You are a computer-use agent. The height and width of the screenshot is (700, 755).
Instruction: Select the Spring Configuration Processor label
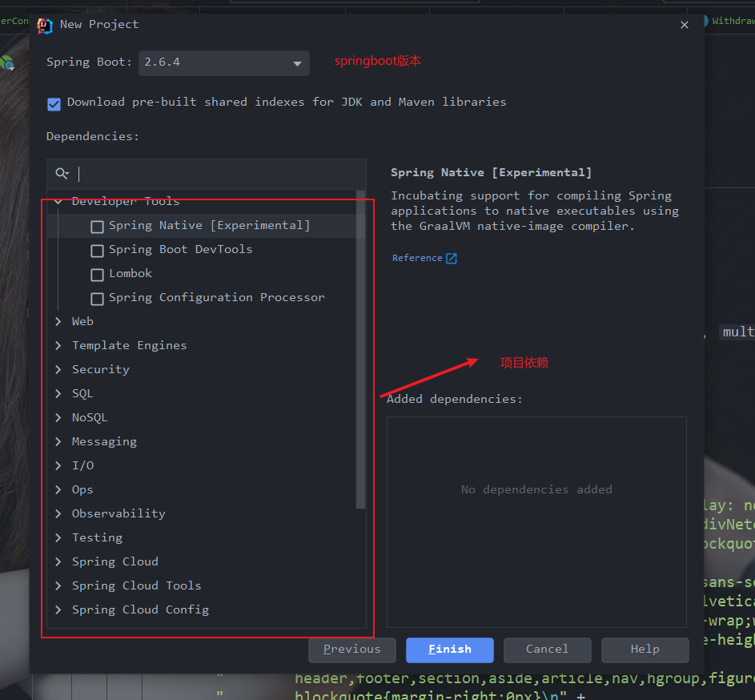(x=217, y=298)
